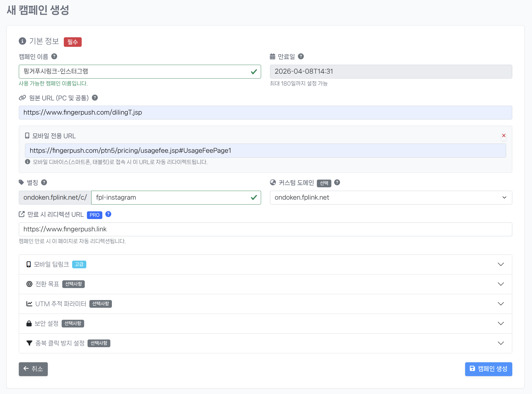Screen dimensions: 532x394
Task: Open the 커스텀 도메인 dropdown
Action: point(391,197)
